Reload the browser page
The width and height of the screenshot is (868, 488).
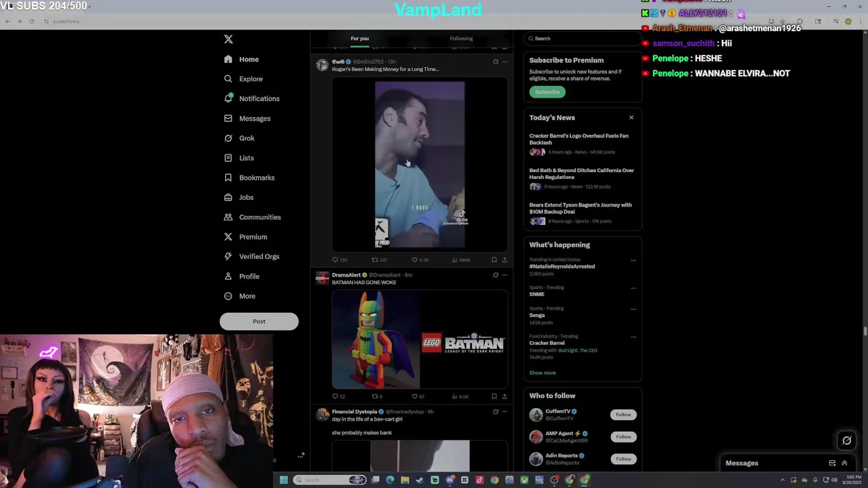pyautogui.click(x=31, y=21)
